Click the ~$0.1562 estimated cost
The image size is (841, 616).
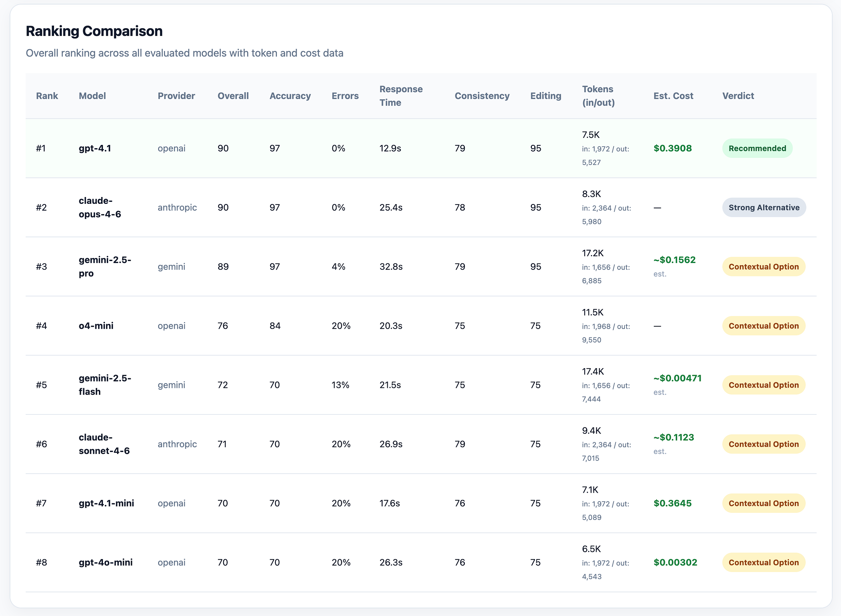click(x=674, y=260)
